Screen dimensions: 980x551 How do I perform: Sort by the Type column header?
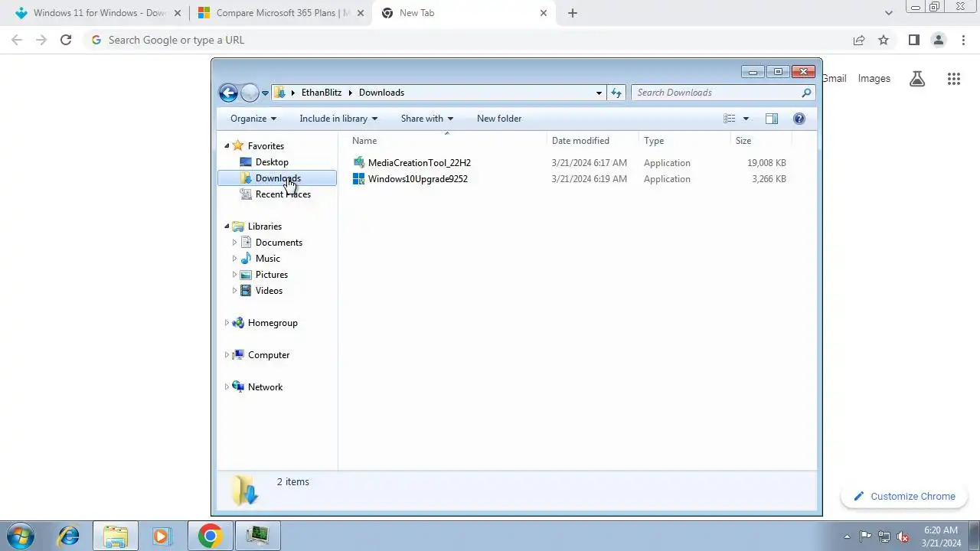pyautogui.click(x=684, y=141)
